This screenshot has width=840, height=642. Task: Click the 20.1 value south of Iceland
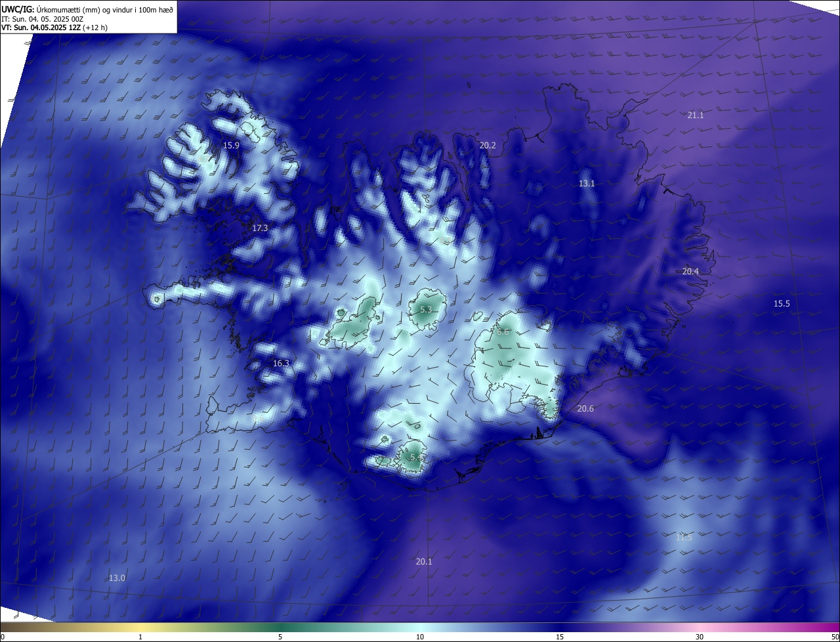coord(424,561)
